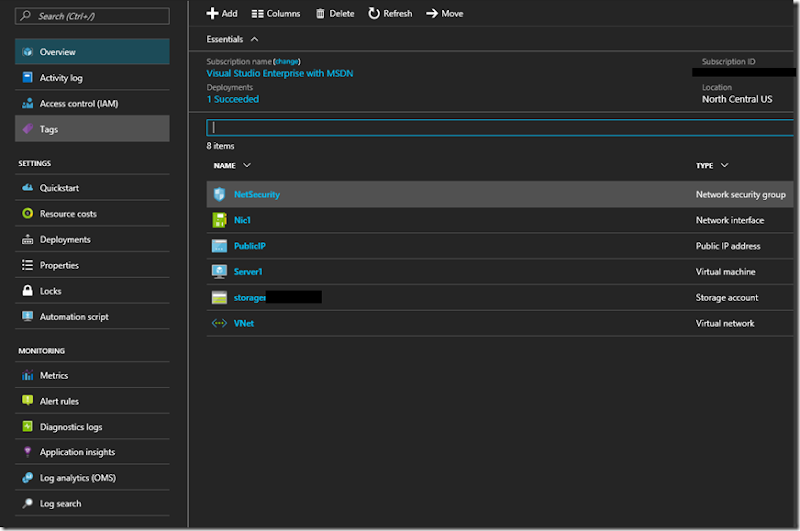Click the 'Public IP address' type cell
Image resolution: width=800 pixels, height=531 pixels.
pyautogui.click(x=728, y=246)
